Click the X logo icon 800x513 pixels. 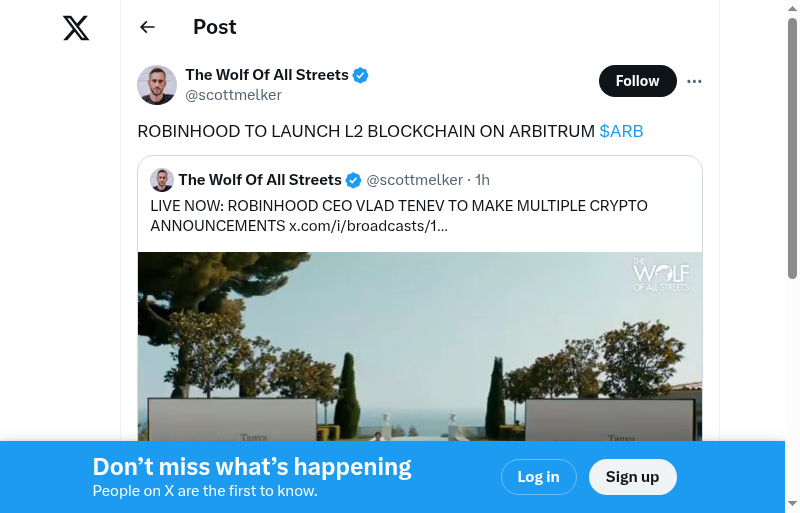[76, 28]
